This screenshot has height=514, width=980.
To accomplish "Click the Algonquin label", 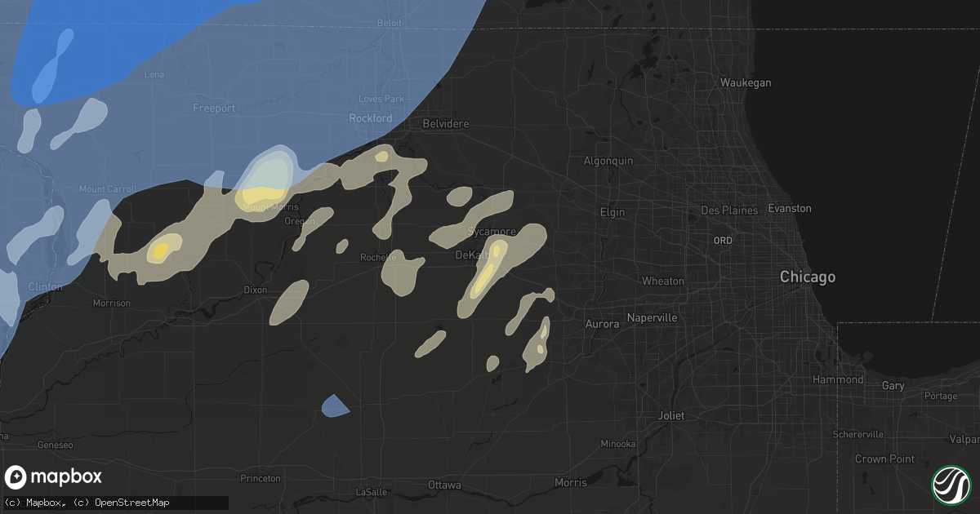I will [608, 161].
